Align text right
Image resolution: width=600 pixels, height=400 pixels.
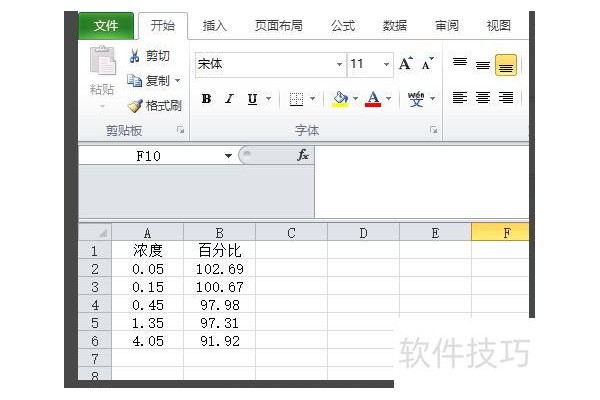pos(506,98)
